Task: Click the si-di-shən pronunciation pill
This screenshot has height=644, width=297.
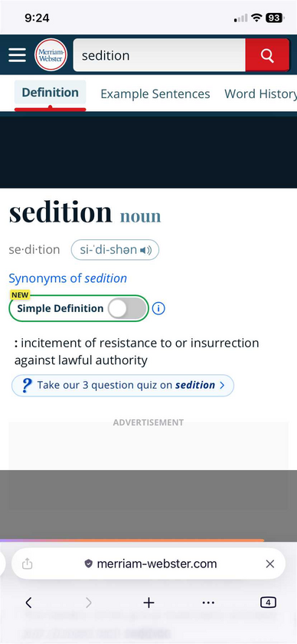Action: 115,250
